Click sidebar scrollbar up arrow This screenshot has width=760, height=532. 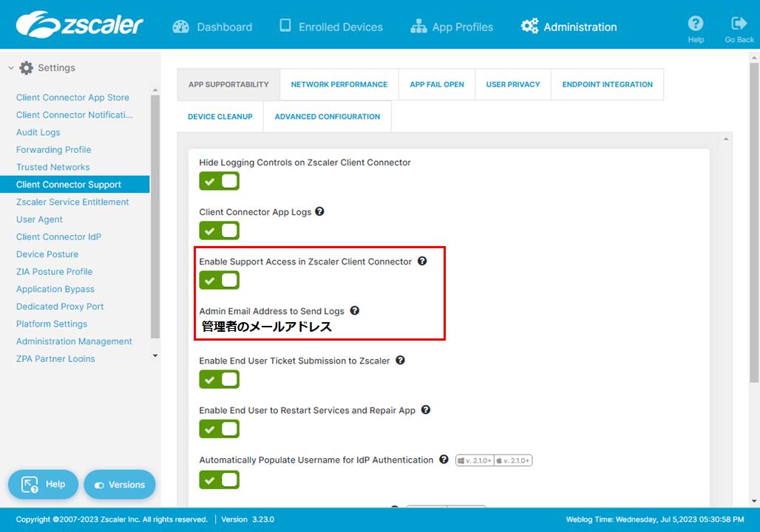155,90
